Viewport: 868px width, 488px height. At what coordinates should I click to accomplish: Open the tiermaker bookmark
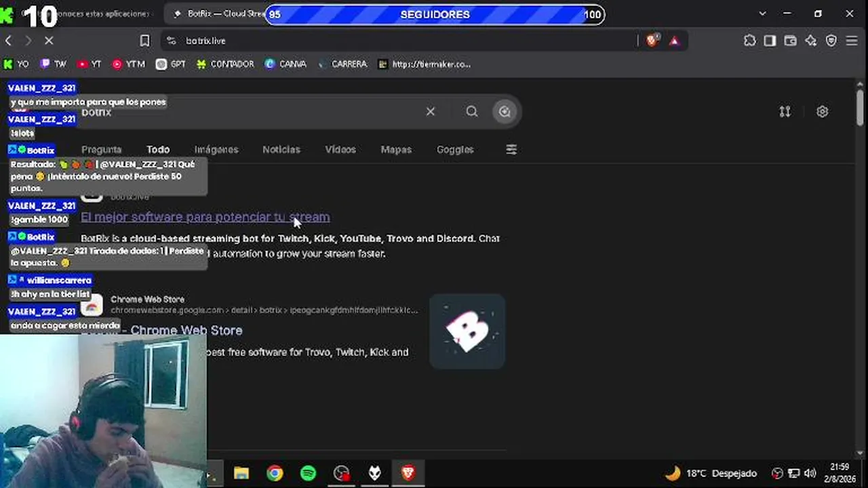pos(425,64)
